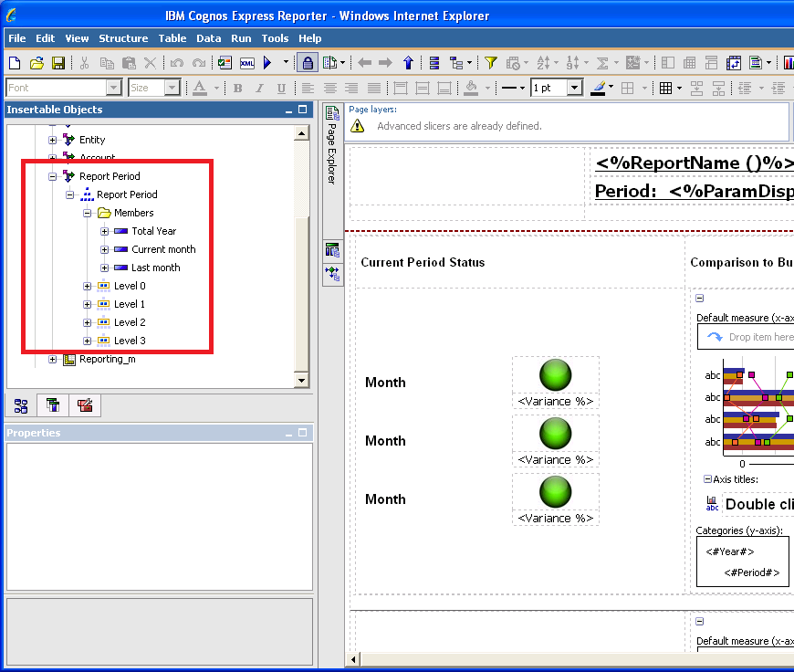Expand the Total Year member
Image resolution: width=794 pixels, height=672 pixels.
(104, 232)
